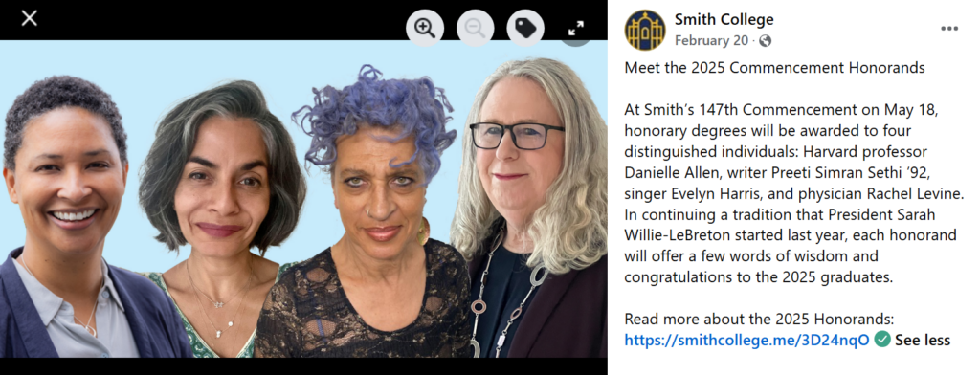Image resolution: width=980 pixels, height=375 pixels.
Task: Zoom in on the photo
Action: point(425,28)
